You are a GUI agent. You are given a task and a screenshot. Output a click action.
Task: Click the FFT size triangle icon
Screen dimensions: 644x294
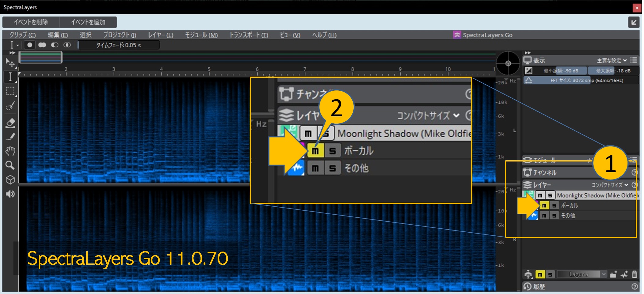click(x=528, y=80)
